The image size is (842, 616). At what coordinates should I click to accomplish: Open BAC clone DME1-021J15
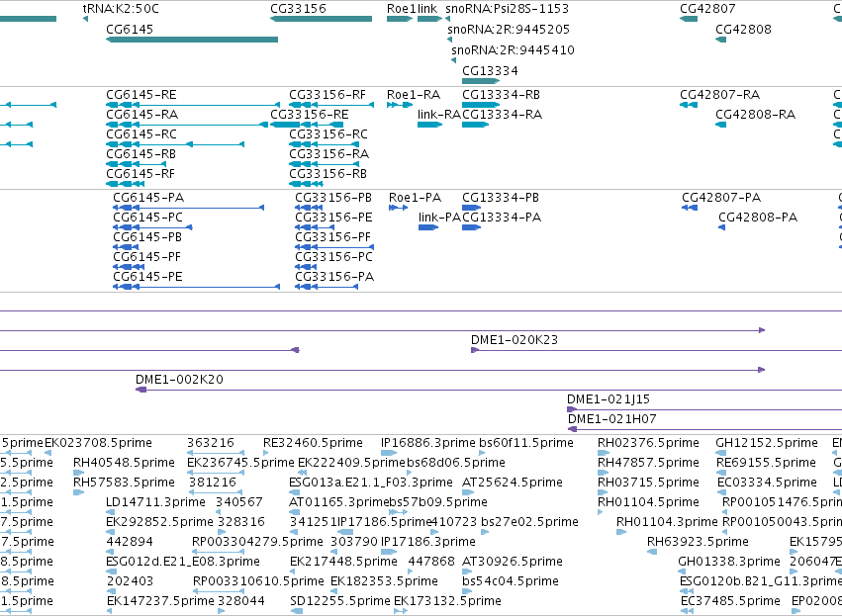click(608, 399)
